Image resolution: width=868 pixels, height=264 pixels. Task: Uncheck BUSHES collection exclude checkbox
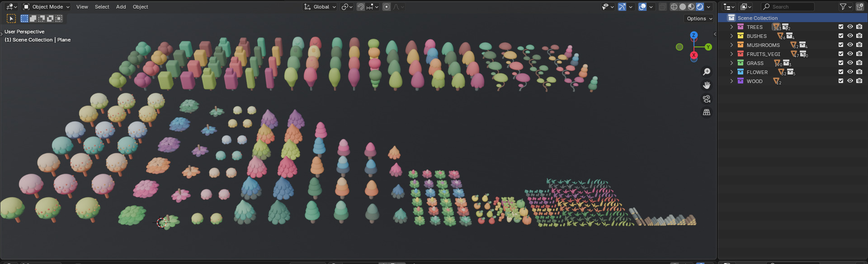tap(841, 36)
